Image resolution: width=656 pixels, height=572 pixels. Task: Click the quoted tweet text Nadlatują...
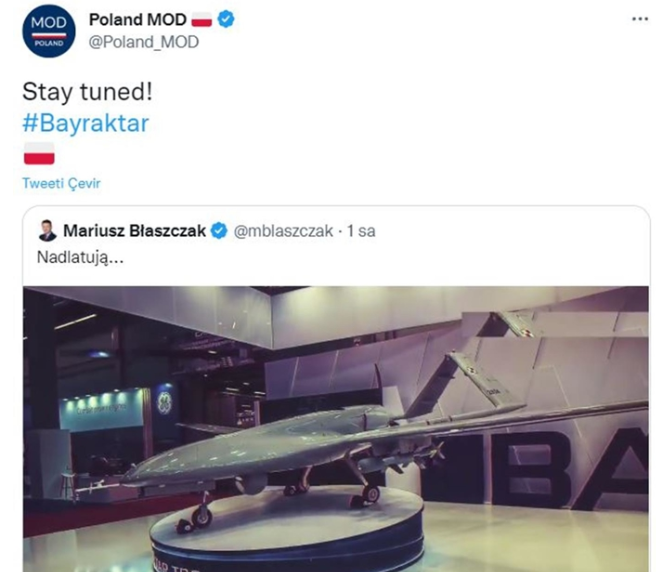[x=80, y=257]
